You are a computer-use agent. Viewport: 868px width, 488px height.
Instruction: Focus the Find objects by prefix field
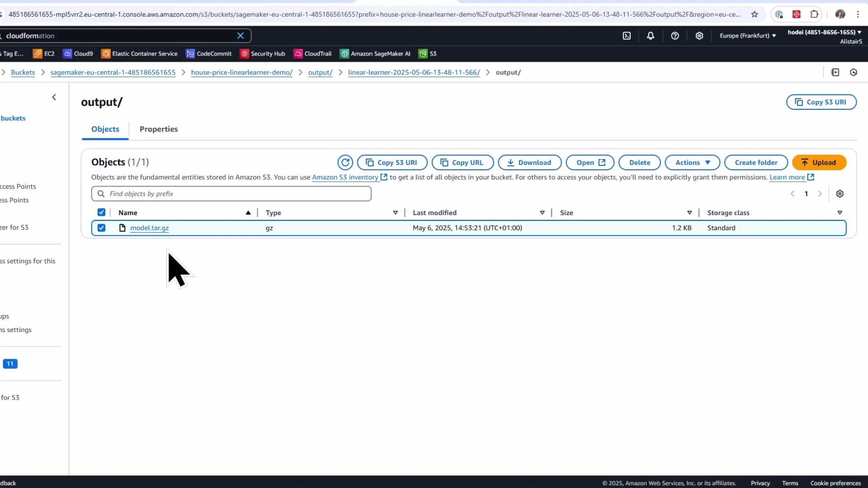[231, 194]
